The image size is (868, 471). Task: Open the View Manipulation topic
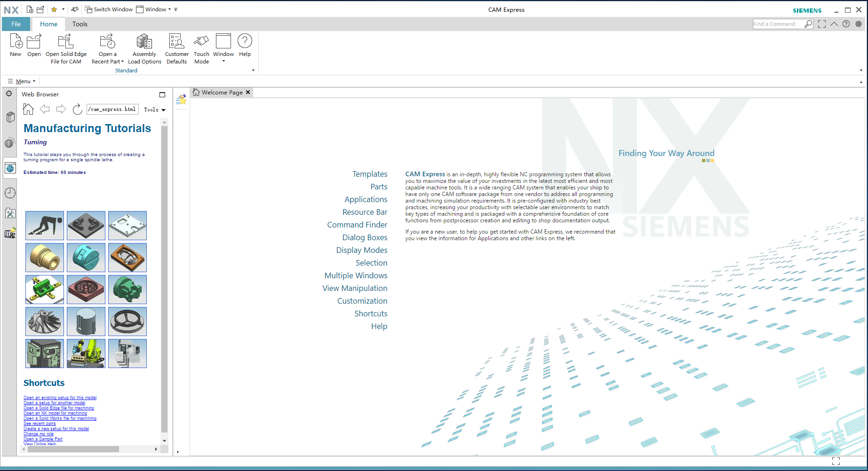[355, 288]
